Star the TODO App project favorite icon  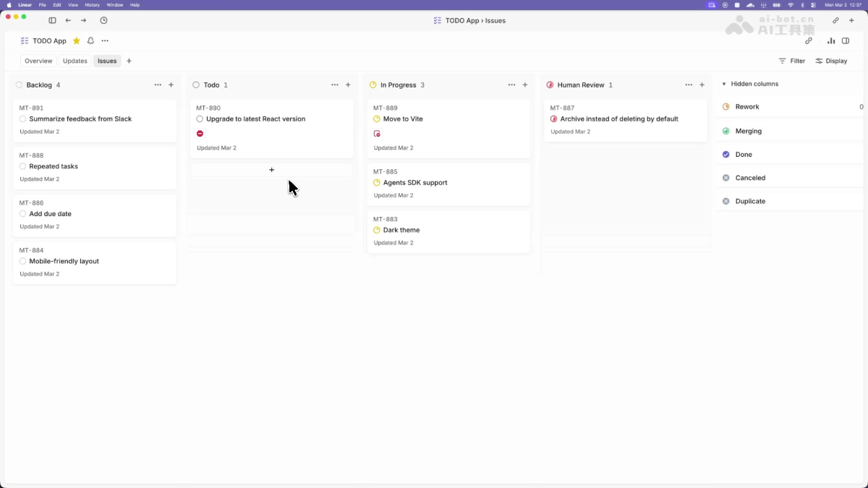pos(76,41)
